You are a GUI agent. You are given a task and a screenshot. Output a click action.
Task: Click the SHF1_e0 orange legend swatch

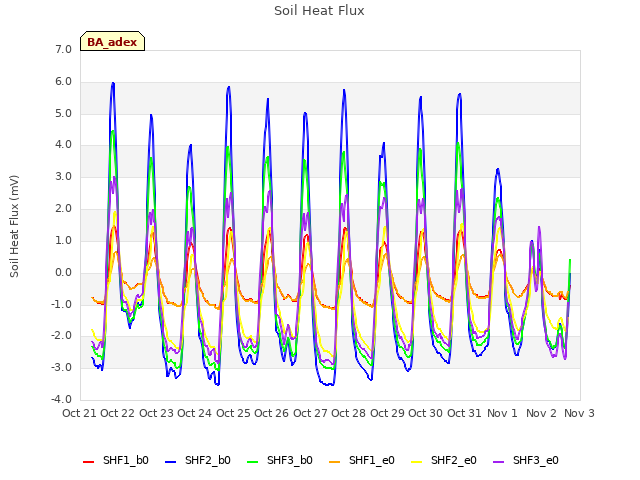334,462
